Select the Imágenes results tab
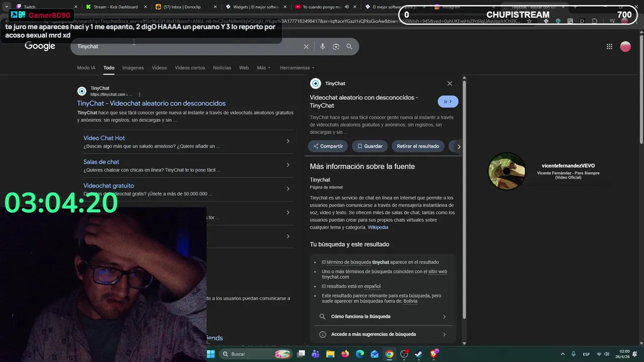 [133, 68]
